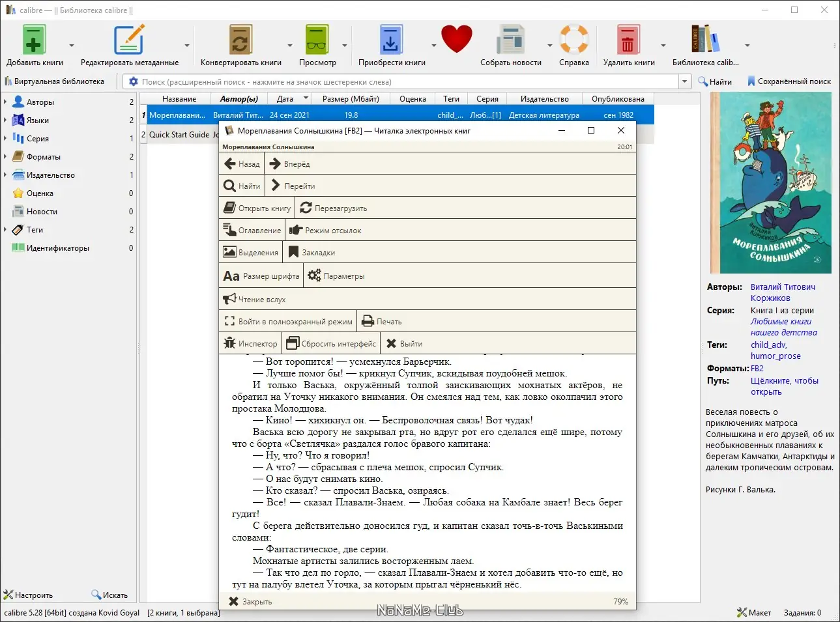Open search history dropdown arrow

click(684, 82)
